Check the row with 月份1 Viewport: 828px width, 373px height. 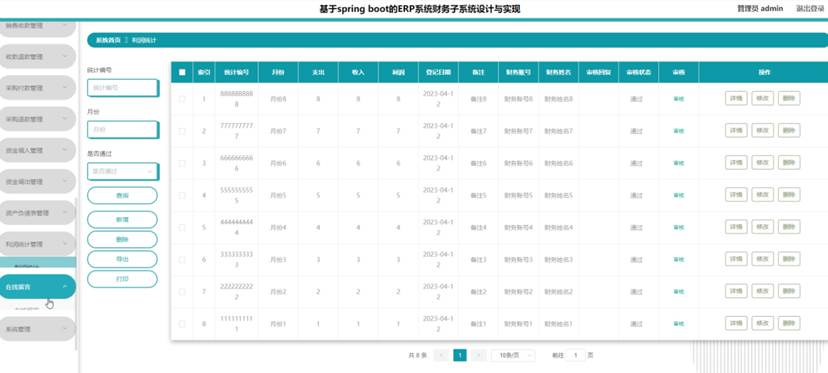(x=182, y=324)
